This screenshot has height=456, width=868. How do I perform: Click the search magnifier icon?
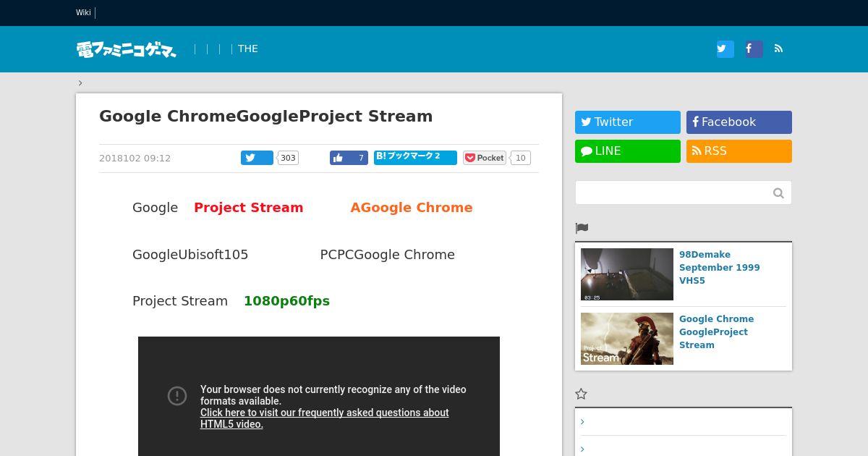778,193
